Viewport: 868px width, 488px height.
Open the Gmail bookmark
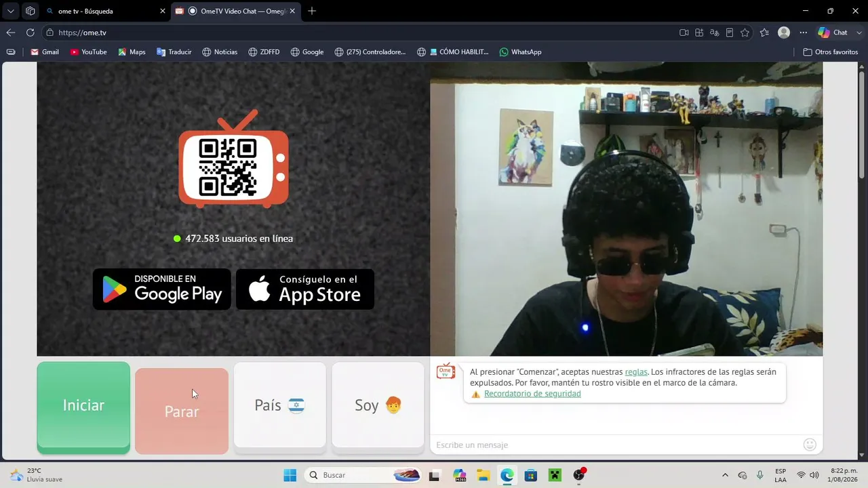tap(45, 52)
